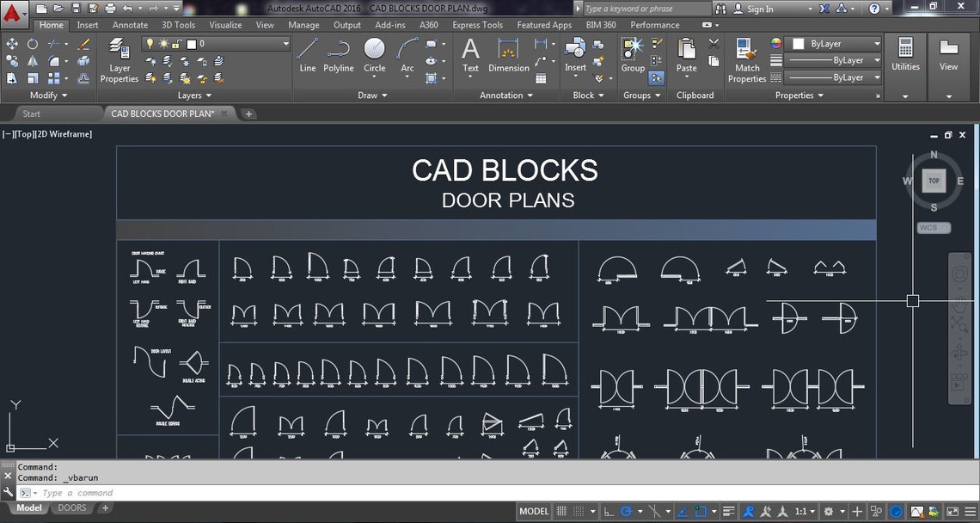This screenshot has height=523, width=980.
Task: Toggle Ortho Mode in the status bar
Action: point(610,511)
